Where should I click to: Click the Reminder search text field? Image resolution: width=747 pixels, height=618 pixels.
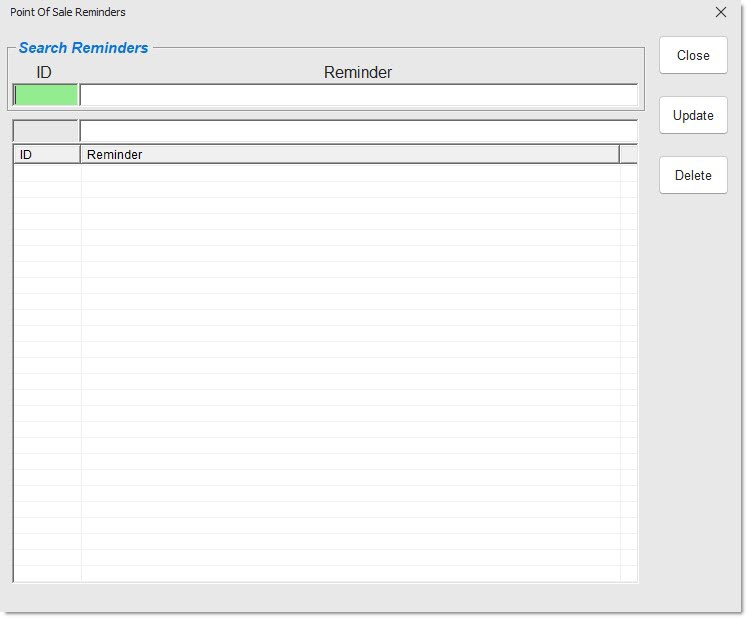358,95
